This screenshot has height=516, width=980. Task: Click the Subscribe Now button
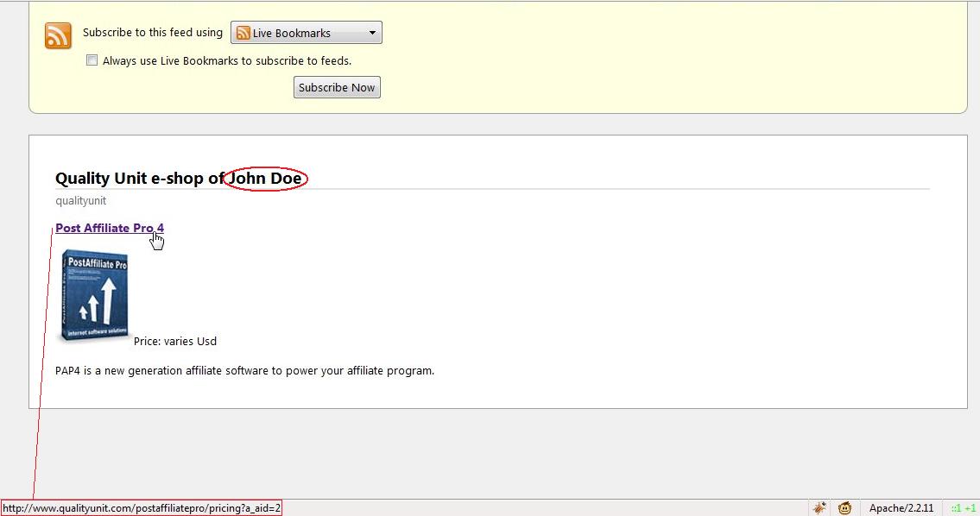click(337, 87)
